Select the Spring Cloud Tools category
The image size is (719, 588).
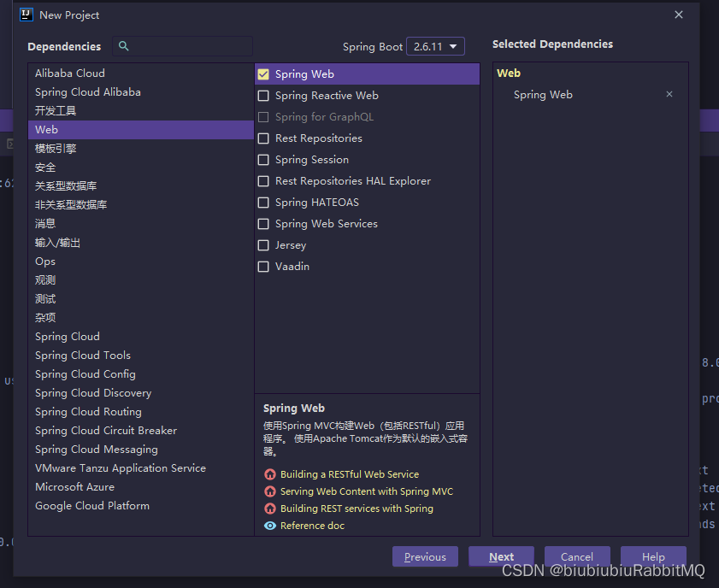coord(141,356)
